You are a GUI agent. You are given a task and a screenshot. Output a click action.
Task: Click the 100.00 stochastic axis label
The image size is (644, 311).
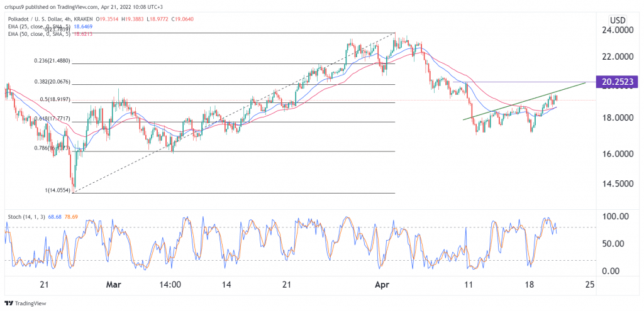tap(616, 216)
